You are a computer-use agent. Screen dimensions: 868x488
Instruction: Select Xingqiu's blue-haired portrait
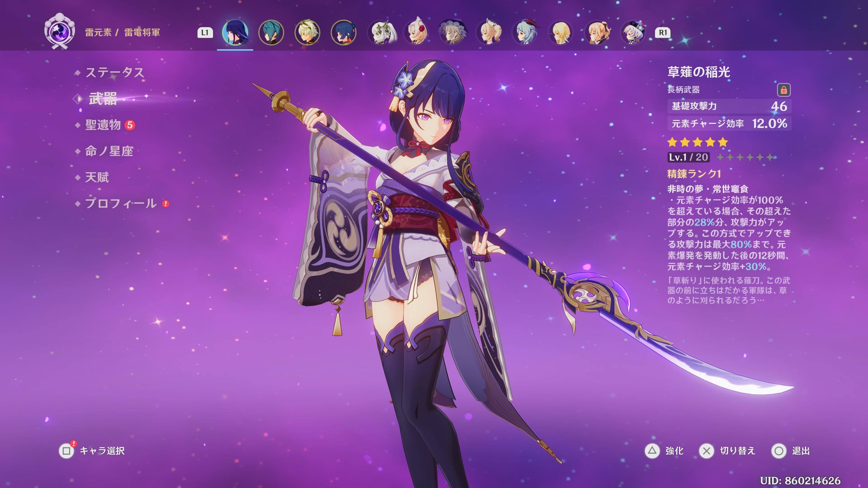click(343, 32)
